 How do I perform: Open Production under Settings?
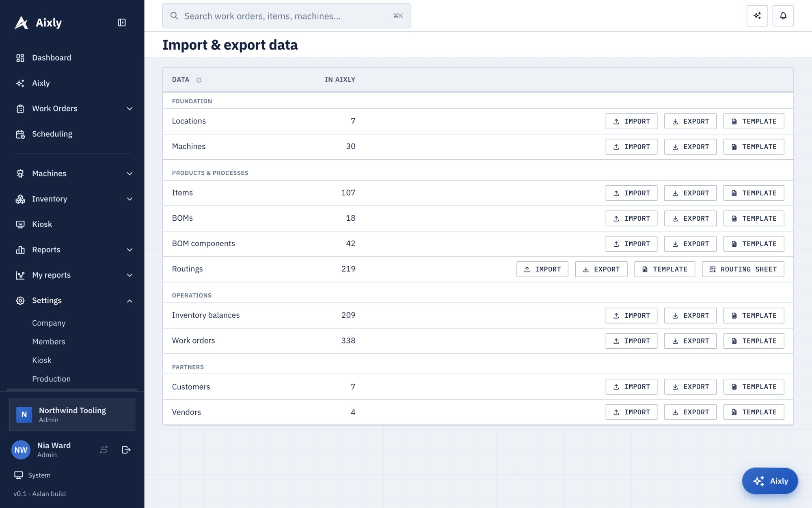[x=51, y=379]
